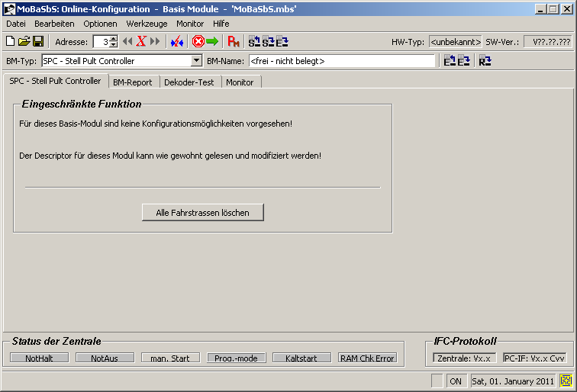
Task: Click the red X icon beside Adresse
Action: [141, 42]
